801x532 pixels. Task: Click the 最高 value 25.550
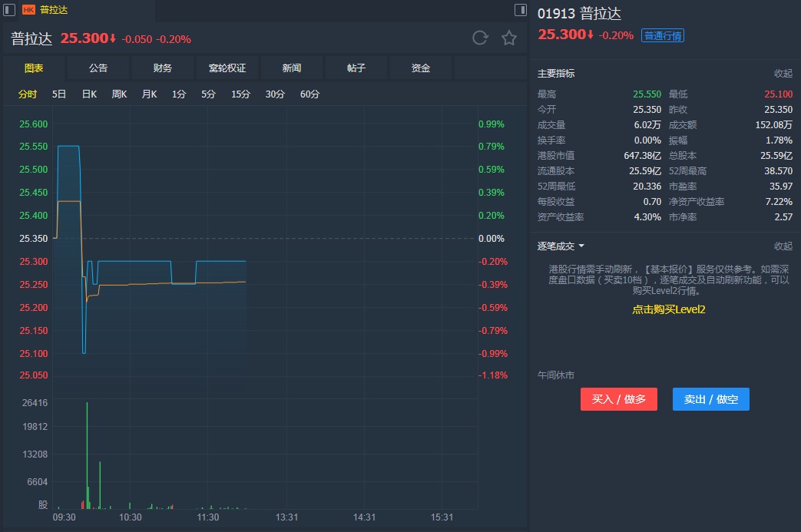pyautogui.click(x=647, y=94)
